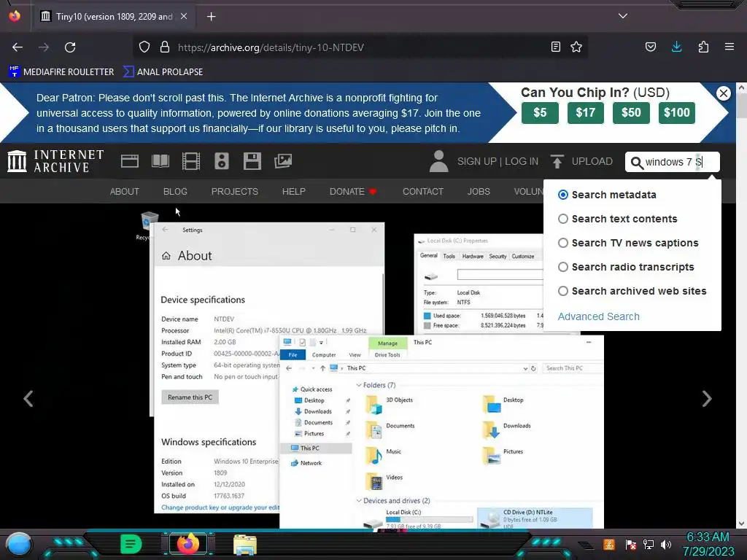
Task: Show previous carousel image arrow
Action: click(28, 399)
